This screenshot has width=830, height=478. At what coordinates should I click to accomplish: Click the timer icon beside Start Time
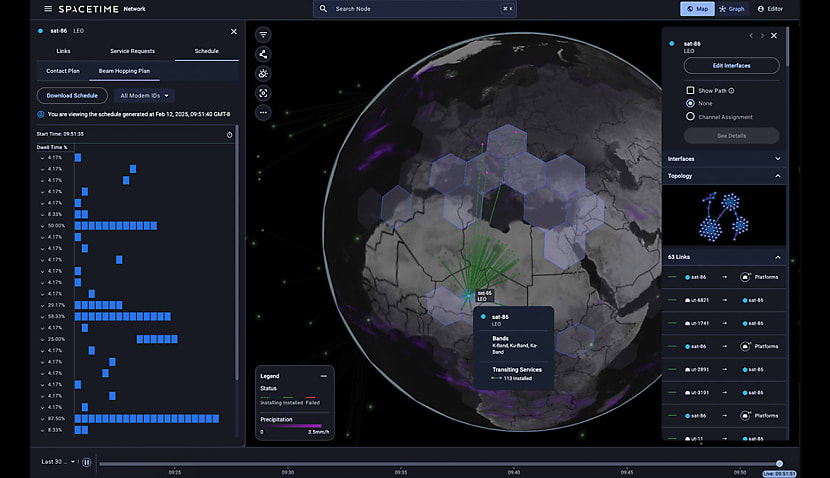229,133
